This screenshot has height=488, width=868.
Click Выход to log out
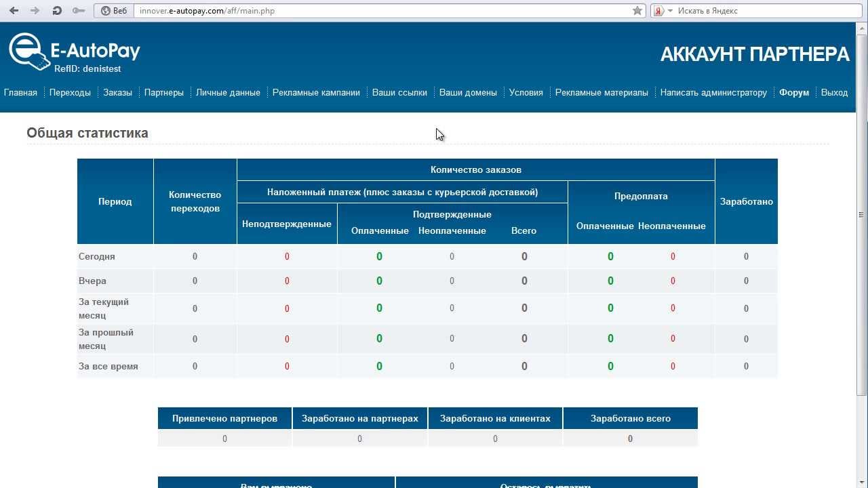click(834, 92)
